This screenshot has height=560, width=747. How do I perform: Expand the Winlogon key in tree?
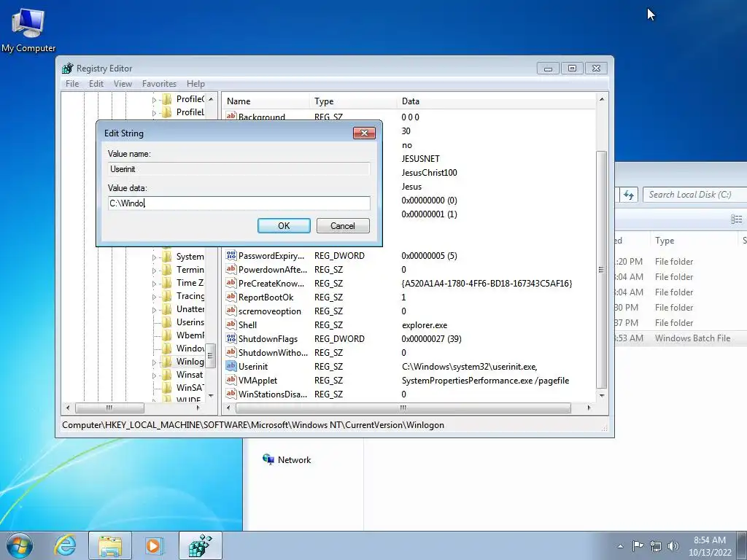[x=154, y=362]
